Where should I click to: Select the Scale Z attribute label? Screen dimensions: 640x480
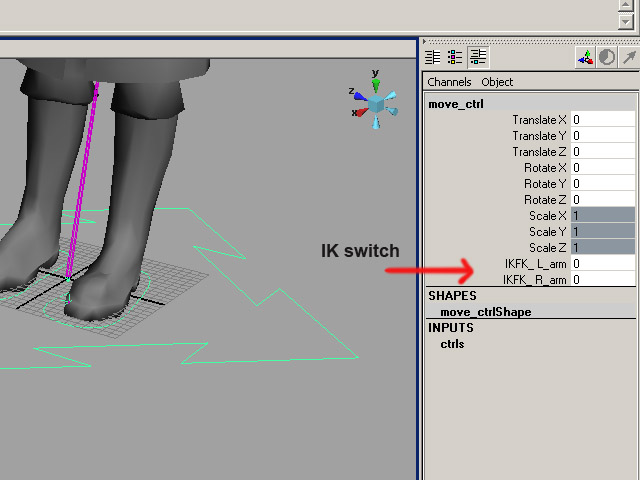tap(548, 248)
